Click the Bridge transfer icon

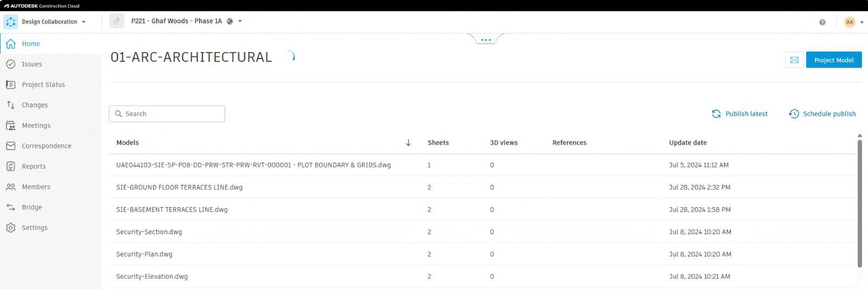(10, 207)
